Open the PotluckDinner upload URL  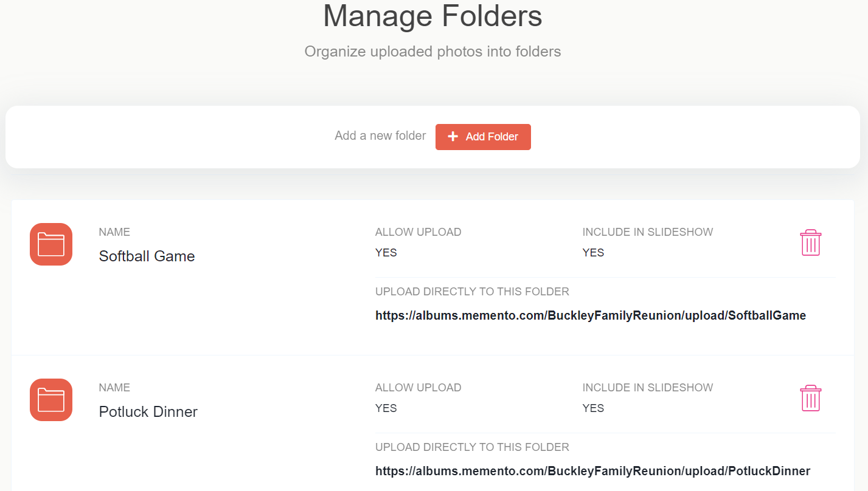592,471
